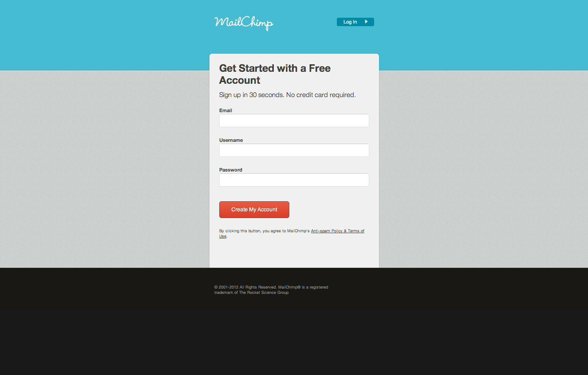This screenshot has height=375, width=588.
Task: Click the 'By clicking this button' agreement text
Action: pos(264,231)
